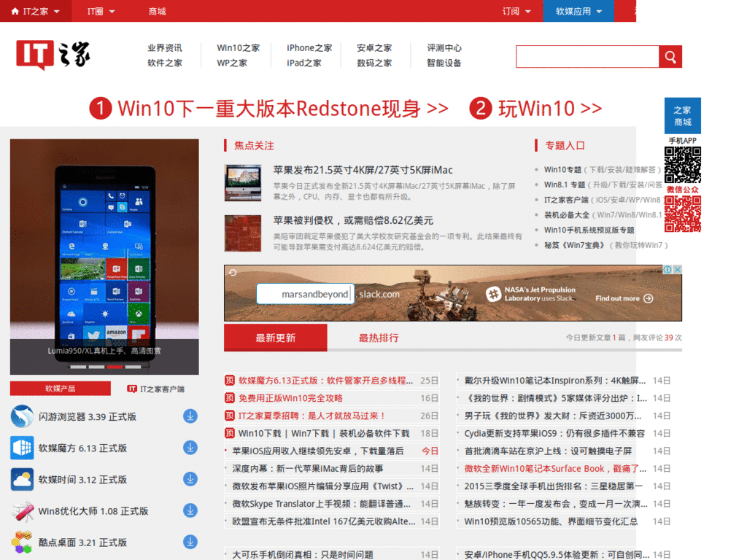Open the iMac article thumbnail

(243, 183)
